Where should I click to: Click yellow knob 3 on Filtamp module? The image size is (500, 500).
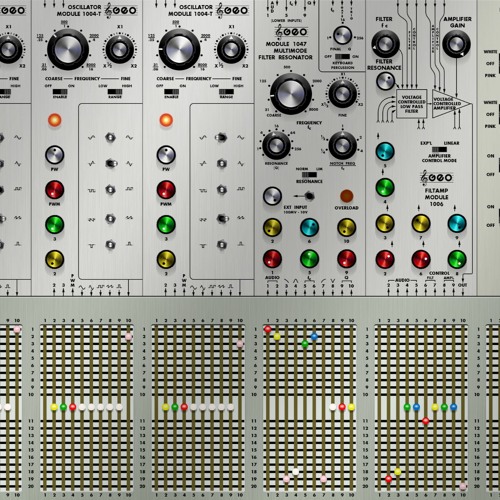[385, 223]
